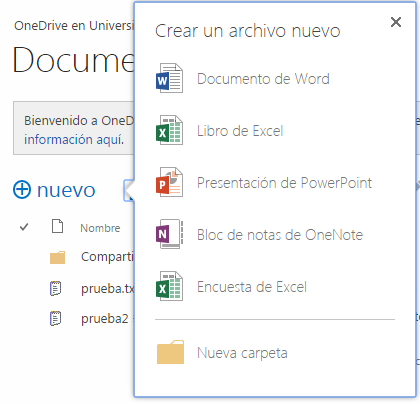
Task: Click the PowerPoint presentation icon
Action: 169,182
